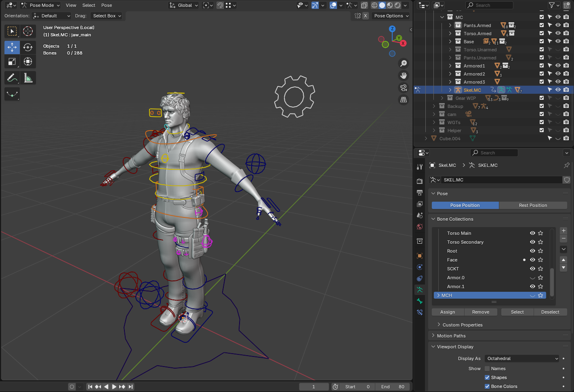Open the Pose Mode dropdown
The image size is (574, 392).
pyautogui.click(x=40, y=5)
